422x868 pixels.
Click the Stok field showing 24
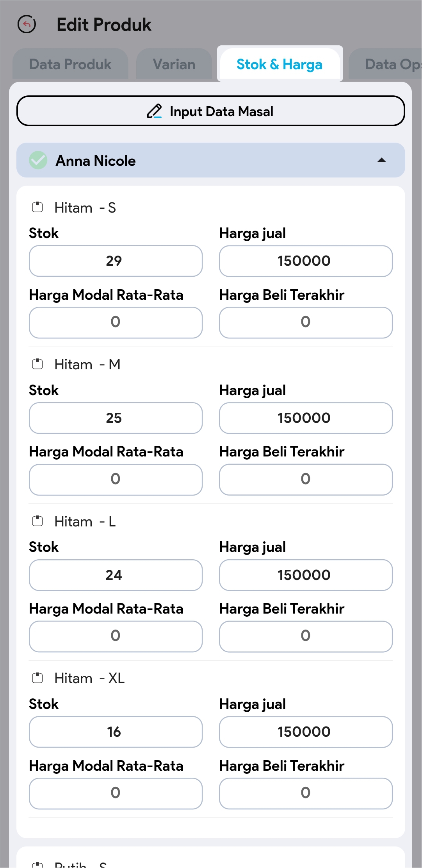(x=116, y=575)
